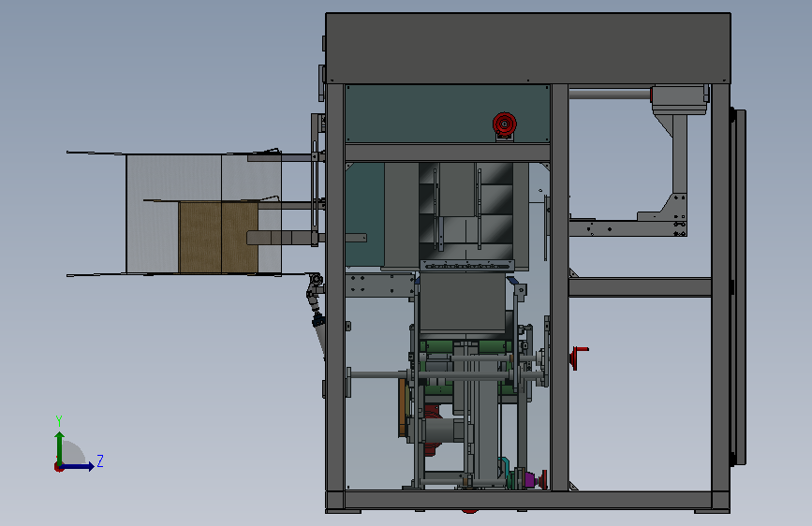This screenshot has height=526, width=812.
Task: Pick the horizontal crossbeam in the right frame bay
Action: click(640, 287)
